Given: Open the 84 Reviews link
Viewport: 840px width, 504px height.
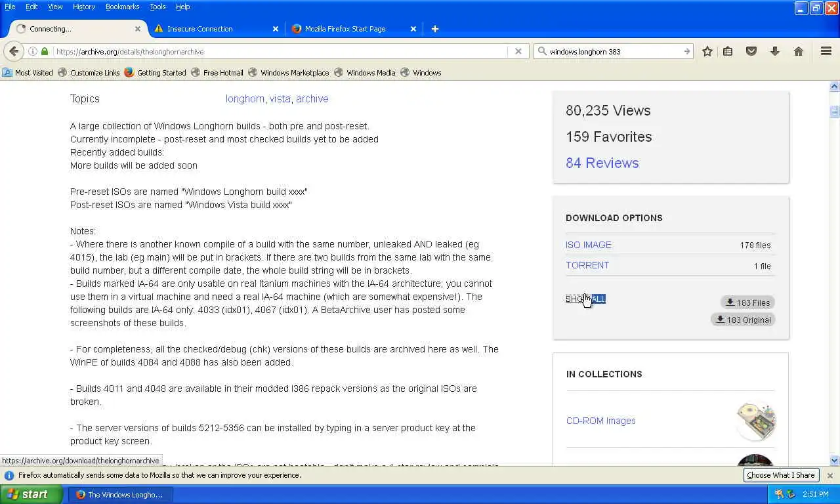Looking at the screenshot, I should pos(602,163).
